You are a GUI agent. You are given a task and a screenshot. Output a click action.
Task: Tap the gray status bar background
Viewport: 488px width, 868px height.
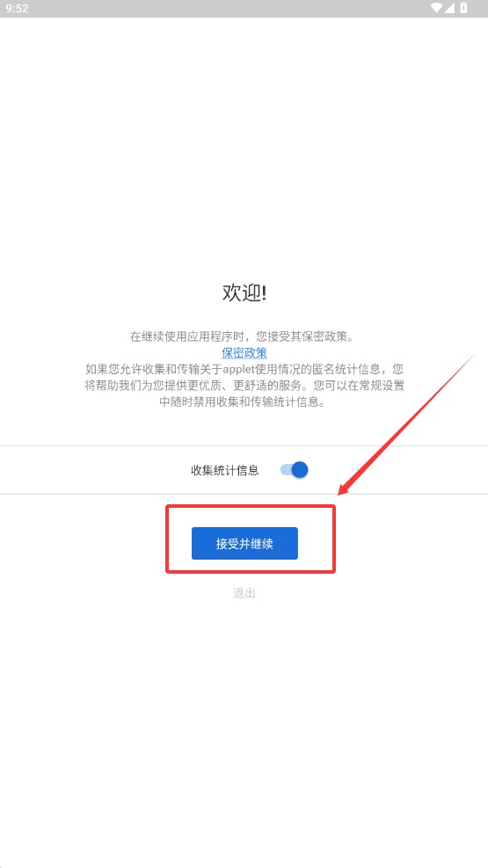pyautogui.click(x=222, y=8)
